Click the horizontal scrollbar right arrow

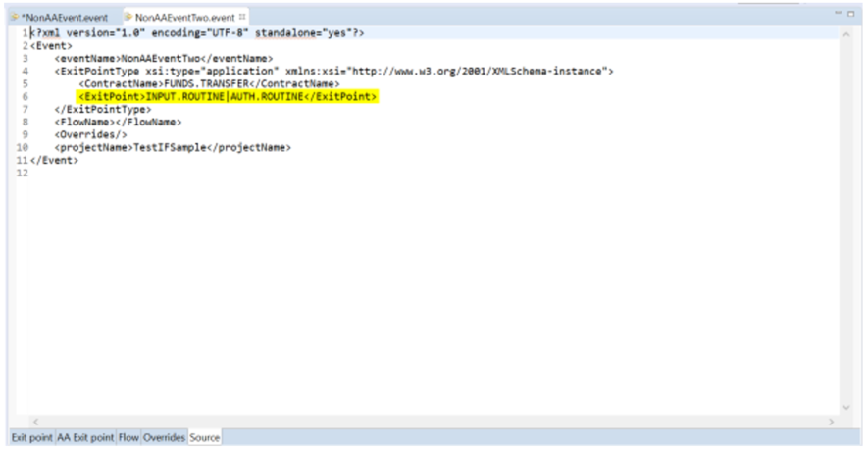tap(831, 422)
